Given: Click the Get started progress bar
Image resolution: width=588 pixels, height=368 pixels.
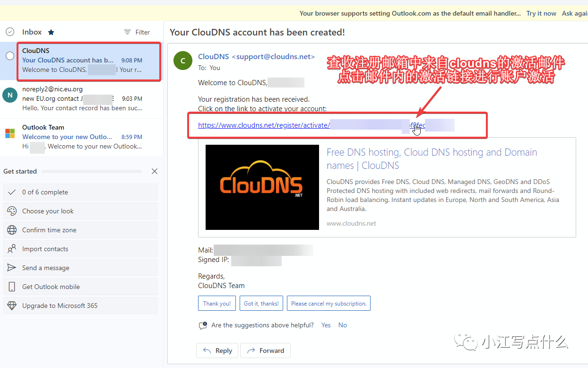Looking at the screenshot, I should (93, 171).
